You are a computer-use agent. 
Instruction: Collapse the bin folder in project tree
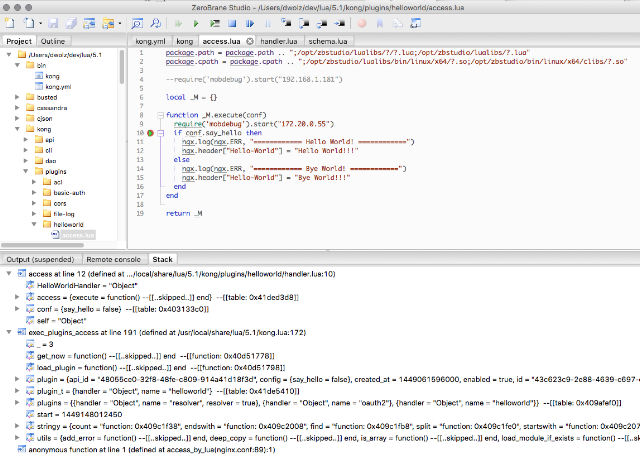(x=17, y=65)
